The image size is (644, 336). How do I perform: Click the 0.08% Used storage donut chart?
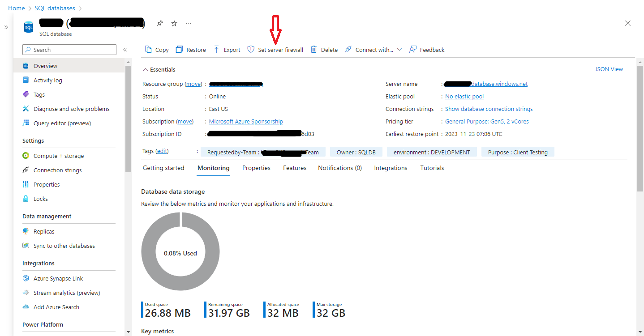tap(180, 251)
